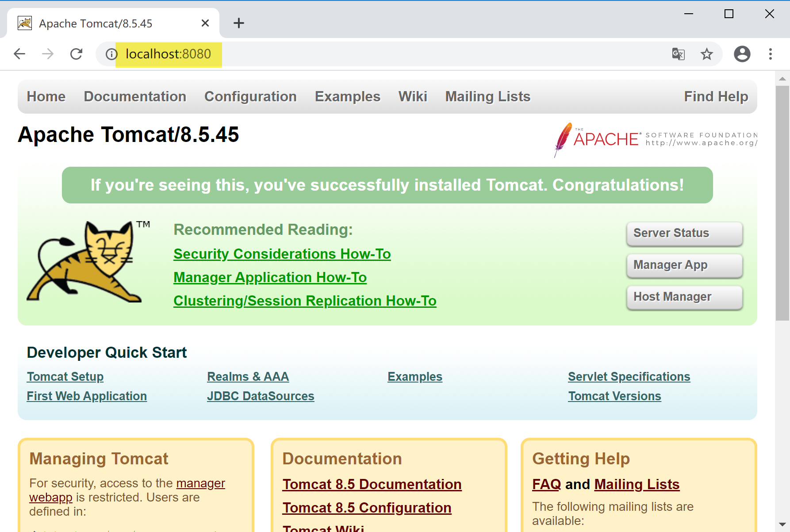The height and width of the screenshot is (532, 790).
Task: Click the browser forward arrow
Action: click(48, 54)
